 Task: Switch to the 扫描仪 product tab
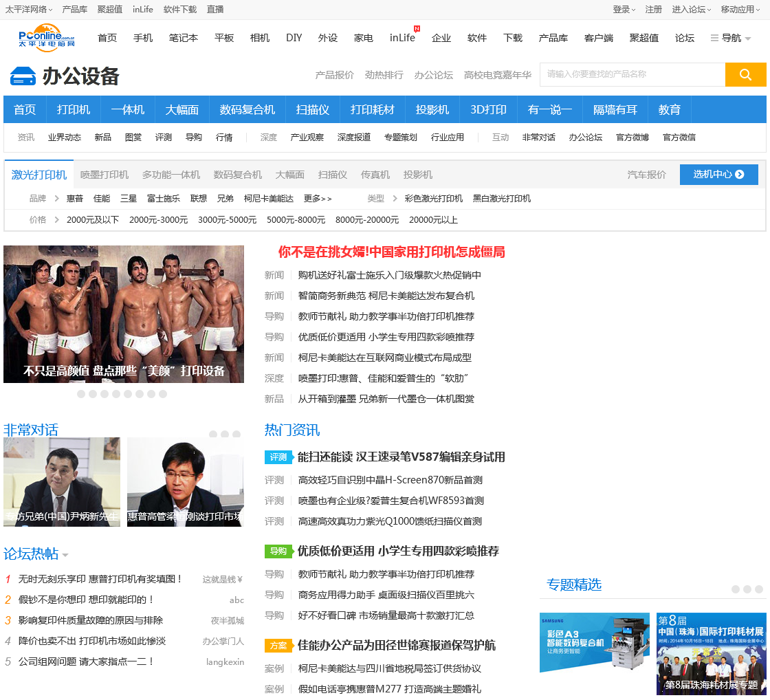[333, 175]
